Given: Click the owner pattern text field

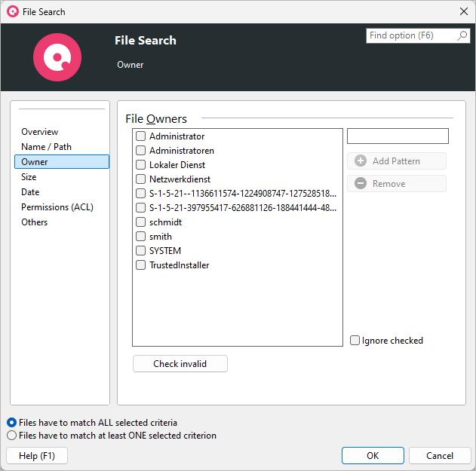Looking at the screenshot, I should (398, 136).
